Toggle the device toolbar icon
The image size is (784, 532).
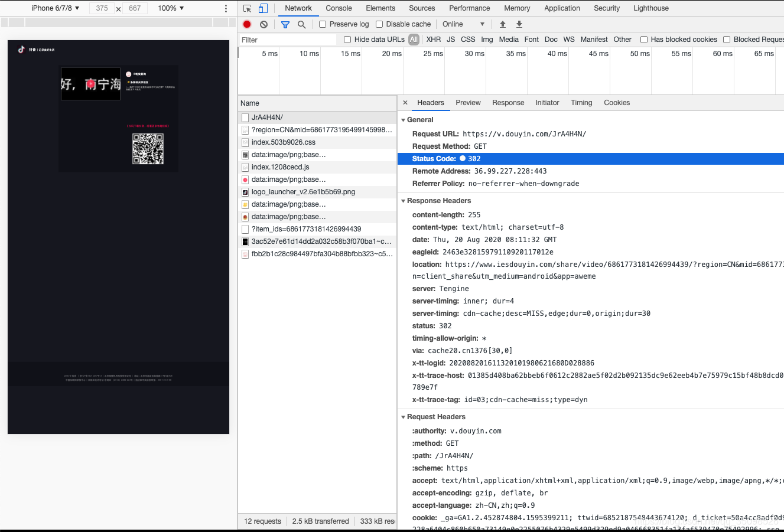coord(263,8)
